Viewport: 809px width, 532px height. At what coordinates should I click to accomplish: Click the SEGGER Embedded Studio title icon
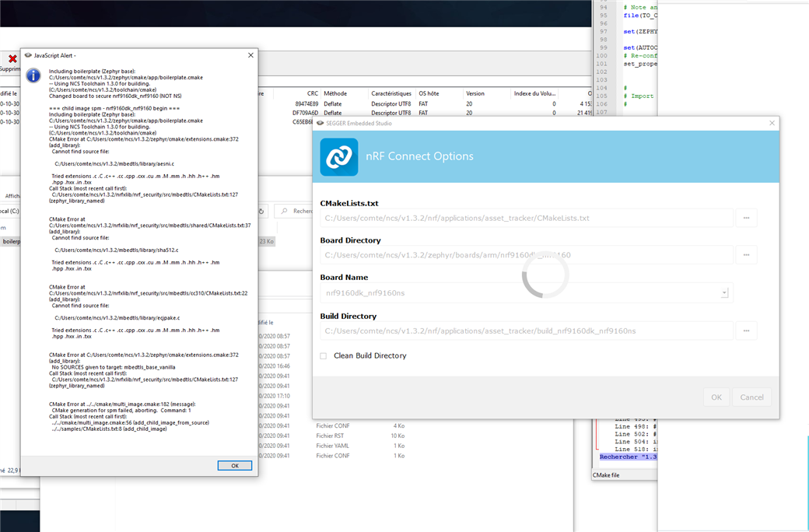pos(320,124)
